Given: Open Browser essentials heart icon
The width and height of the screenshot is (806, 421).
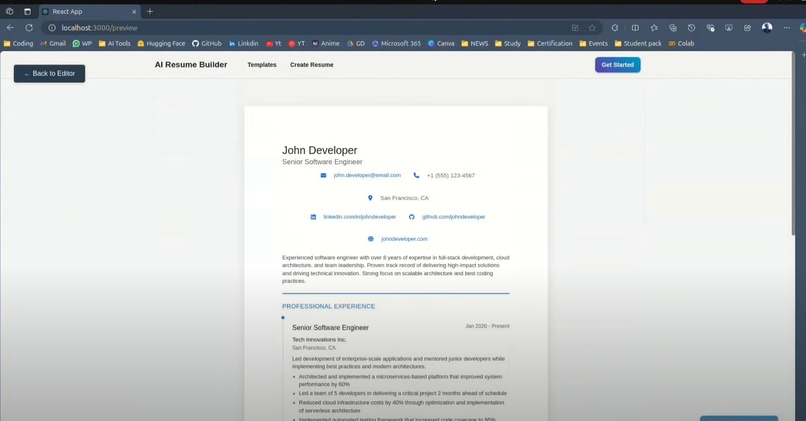Looking at the screenshot, I should (710, 28).
